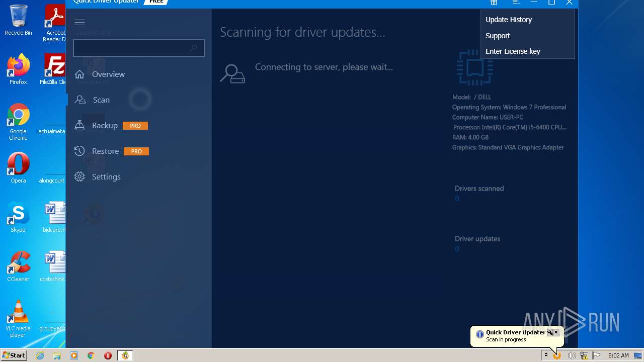Select the CCleaner desktop icon
This screenshot has width=644, height=362.
point(18,266)
